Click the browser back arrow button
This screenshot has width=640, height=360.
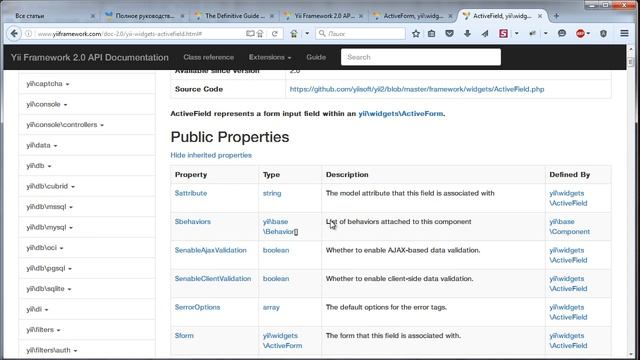point(14,33)
